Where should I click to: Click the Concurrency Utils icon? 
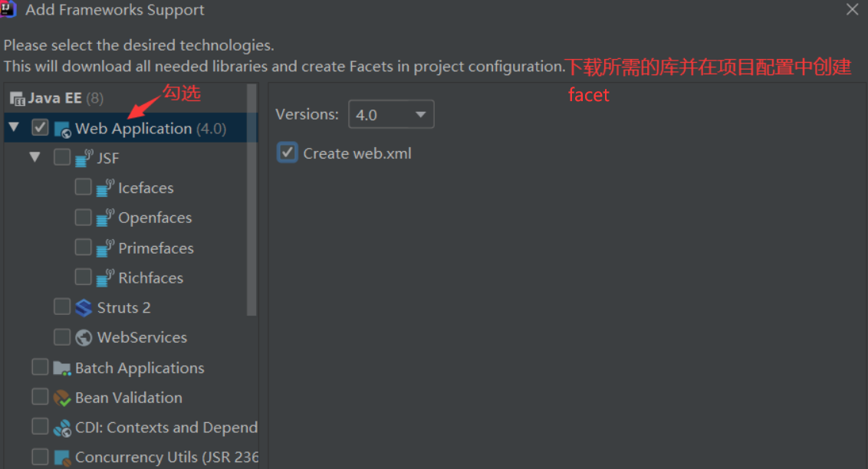click(61, 457)
